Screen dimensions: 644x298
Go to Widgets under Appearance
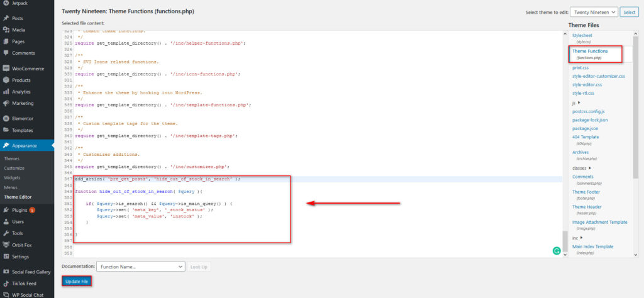point(13,178)
